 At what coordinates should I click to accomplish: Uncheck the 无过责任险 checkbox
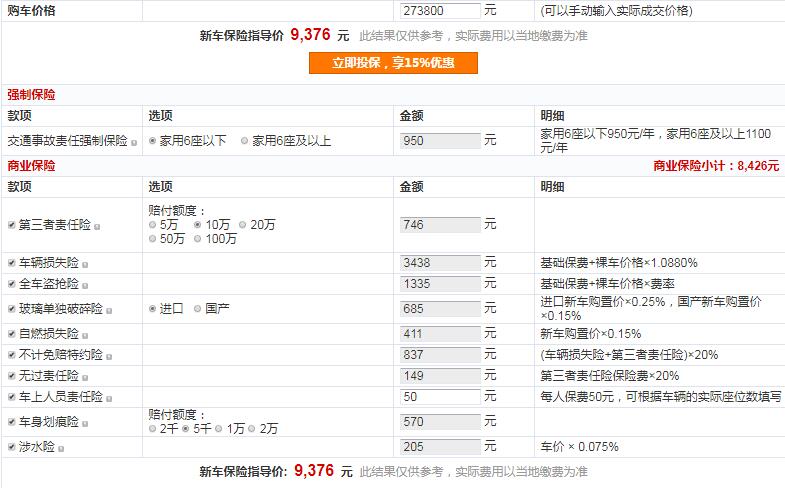tap(12, 376)
